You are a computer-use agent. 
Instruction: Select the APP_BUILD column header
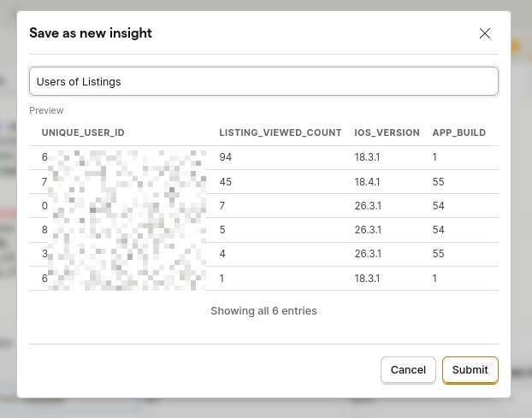[x=458, y=133]
